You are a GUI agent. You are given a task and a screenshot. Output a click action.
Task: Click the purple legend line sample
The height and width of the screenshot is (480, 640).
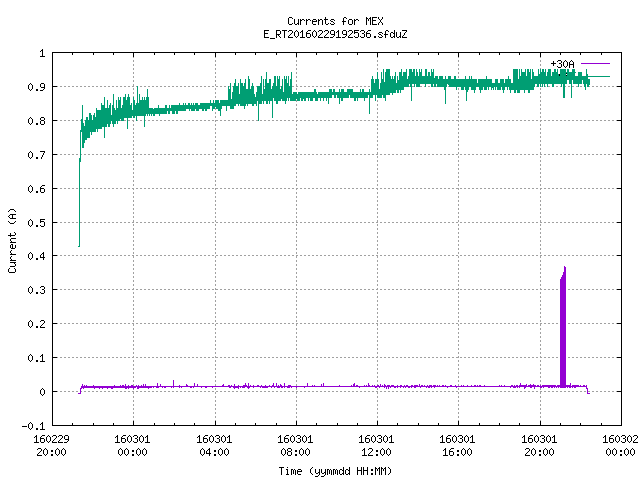tap(595, 64)
